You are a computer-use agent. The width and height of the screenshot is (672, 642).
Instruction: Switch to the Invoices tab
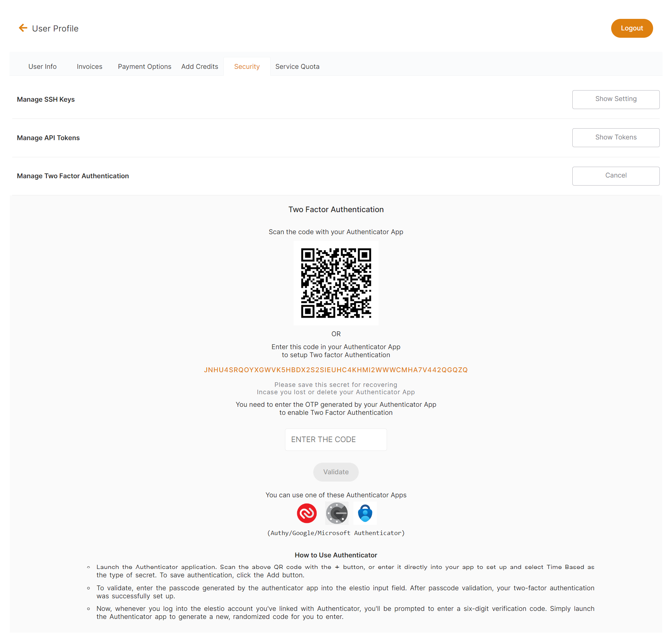(90, 66)
